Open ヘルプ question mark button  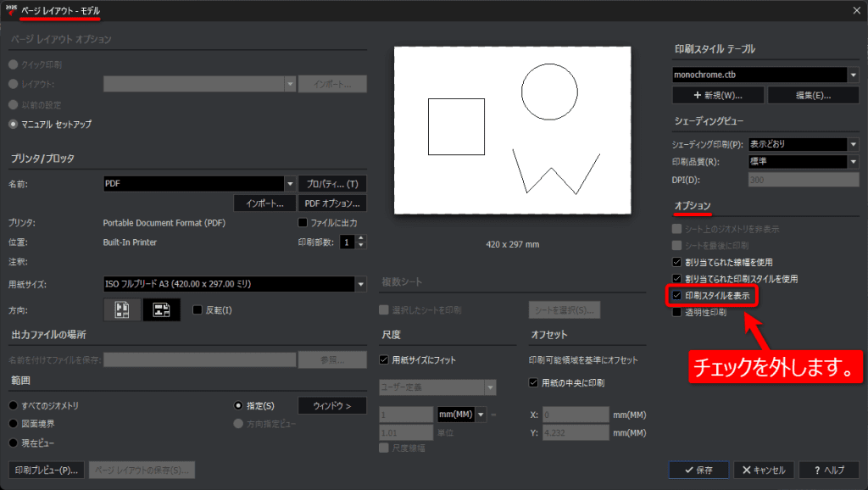(x=829, y=470)
